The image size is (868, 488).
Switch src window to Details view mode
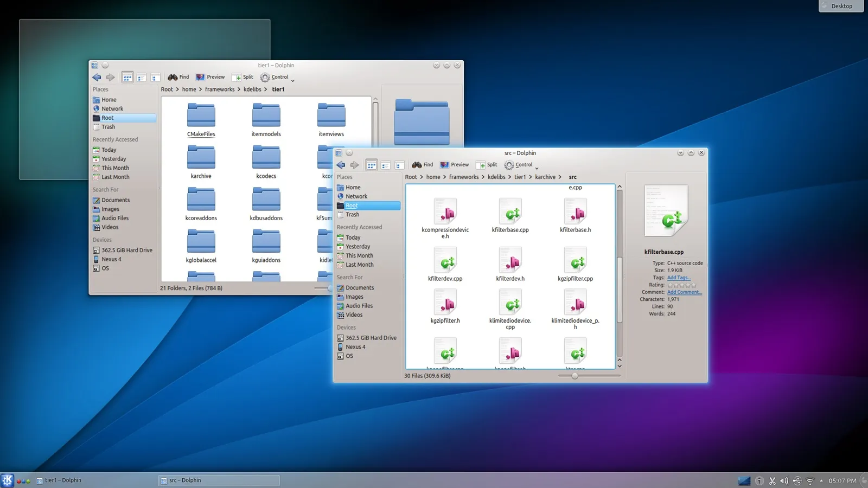tap(399, 165)
